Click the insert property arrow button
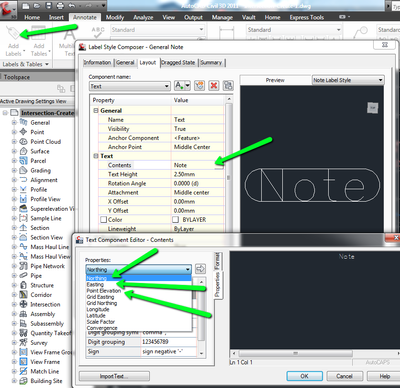 point(200,269)
